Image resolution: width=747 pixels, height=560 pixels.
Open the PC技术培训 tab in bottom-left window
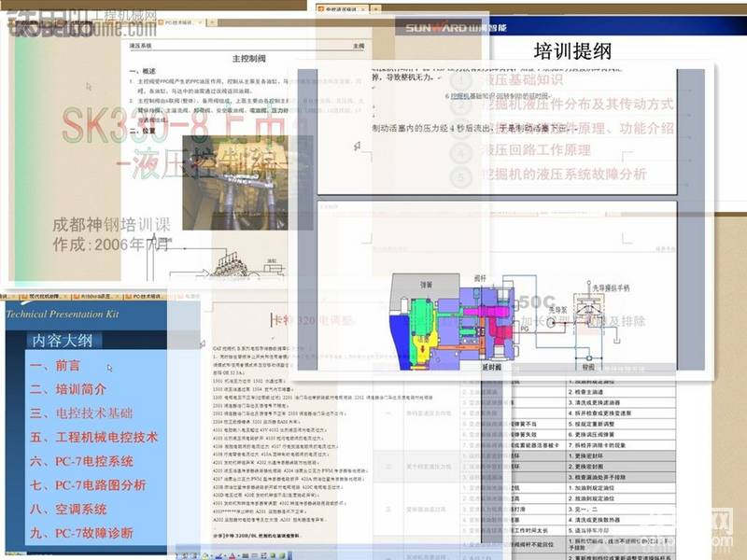click(x=146, y=296)
